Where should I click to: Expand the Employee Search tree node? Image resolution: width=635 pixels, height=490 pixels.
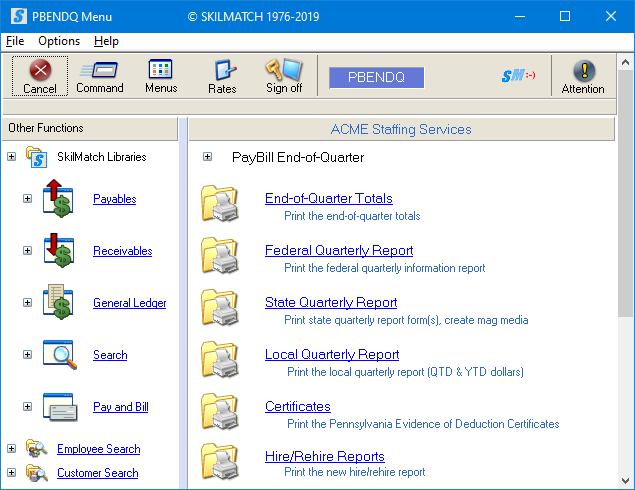[11, 449]
